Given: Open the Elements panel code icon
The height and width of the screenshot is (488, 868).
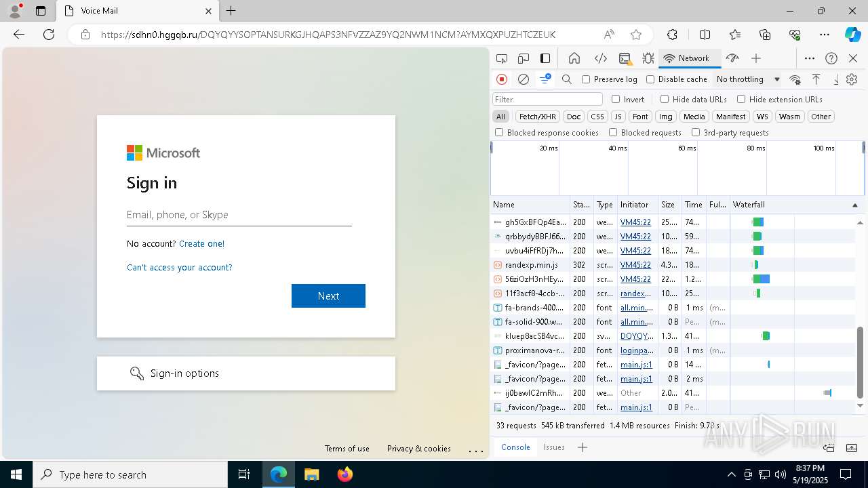Looking at the screenshot, I should (x=600, y=58).
